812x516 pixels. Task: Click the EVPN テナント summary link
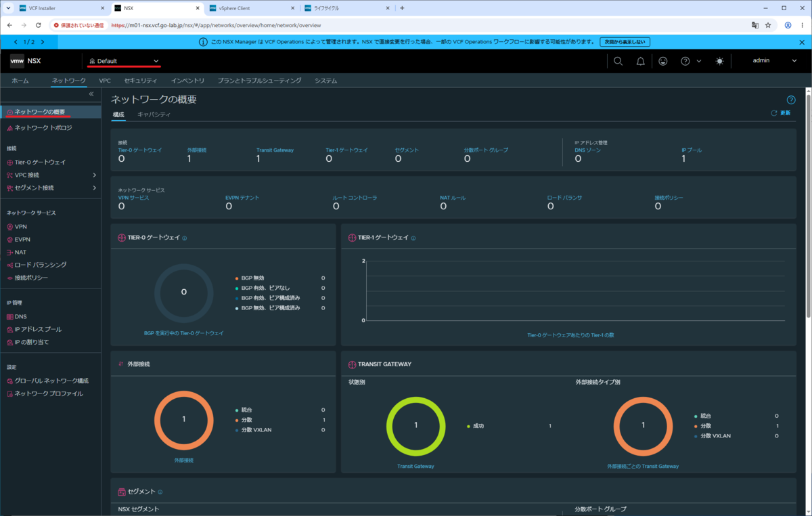tap(242, 197)
